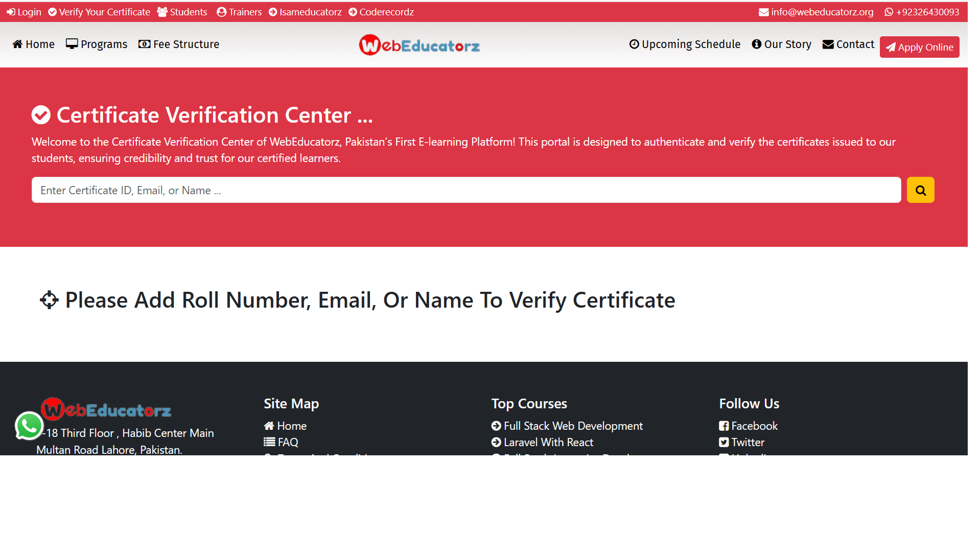Go to Students page

(182, 12)
